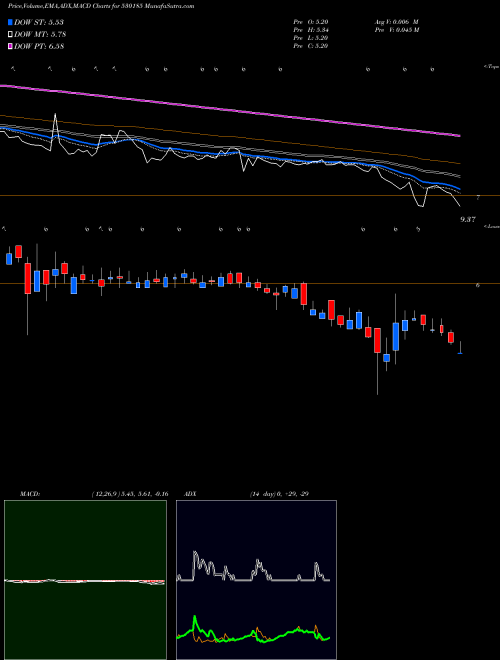Screen dimensions: 500x660
Task: Click the 'Pre L: 5.20' low value
Action: tap(311, 38)
